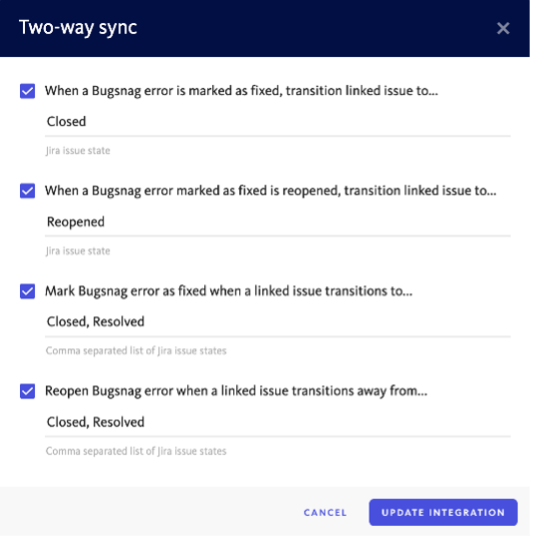The width and height of the screenshot is (534, 540).
Task: Click the 'Mark Bugsnag error as fixed when' label
Action: pyautogui.click(x=229, y=291)
